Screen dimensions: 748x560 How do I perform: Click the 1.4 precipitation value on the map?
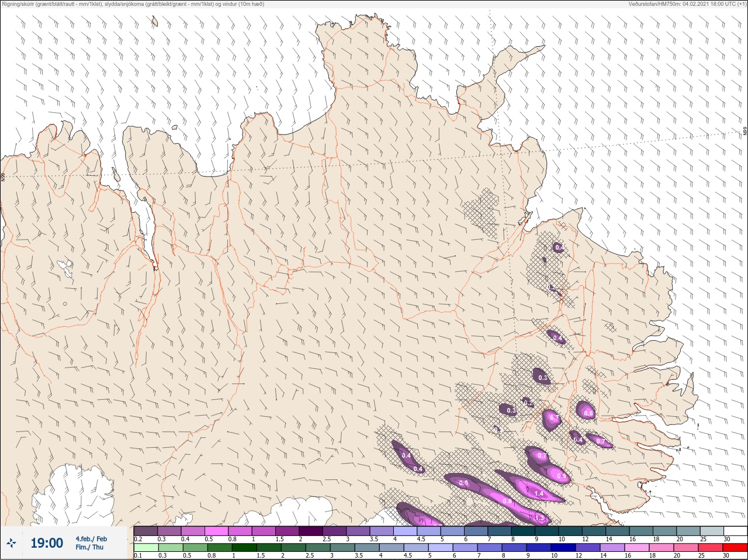pyautogui.click(x=539, y=494)
